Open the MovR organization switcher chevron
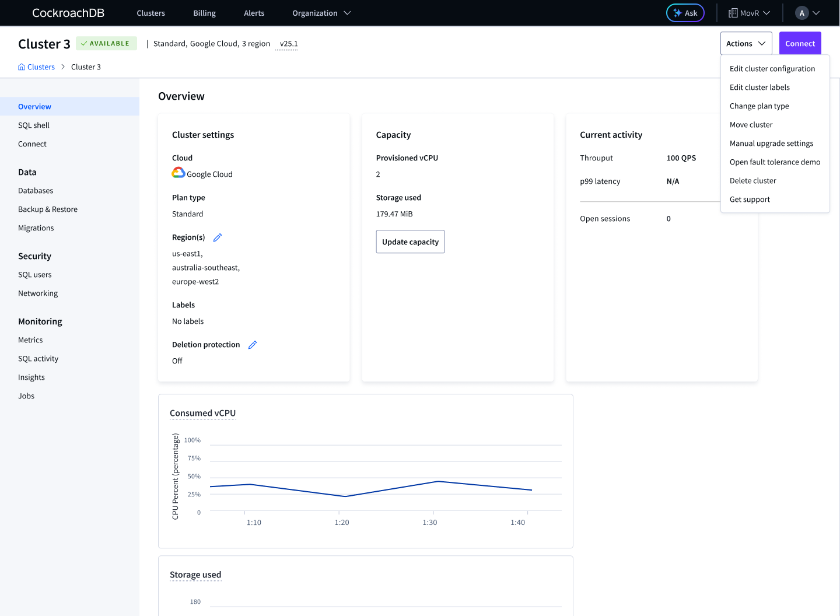The height and width of the screenshot is (616, 840). pos(766,13)
